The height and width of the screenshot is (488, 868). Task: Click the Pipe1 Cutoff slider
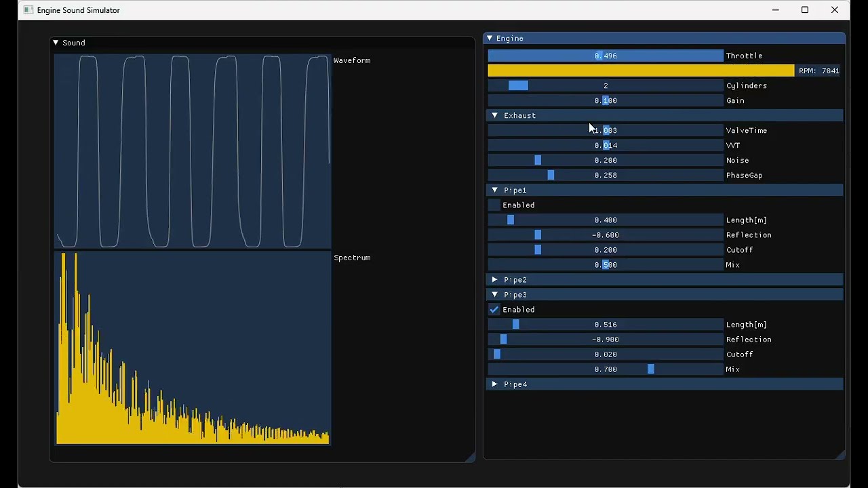tap(606, 249)
